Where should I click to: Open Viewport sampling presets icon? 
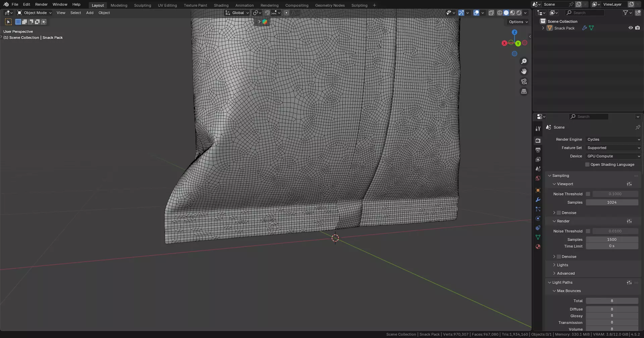pyautogui.click(x=629, y=184)
